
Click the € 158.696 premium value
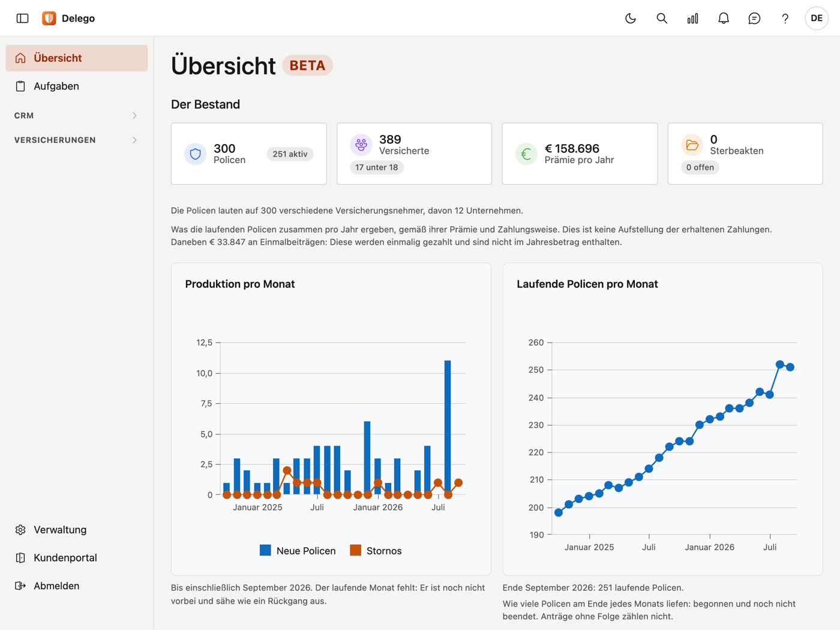click(x=572, y=148)
